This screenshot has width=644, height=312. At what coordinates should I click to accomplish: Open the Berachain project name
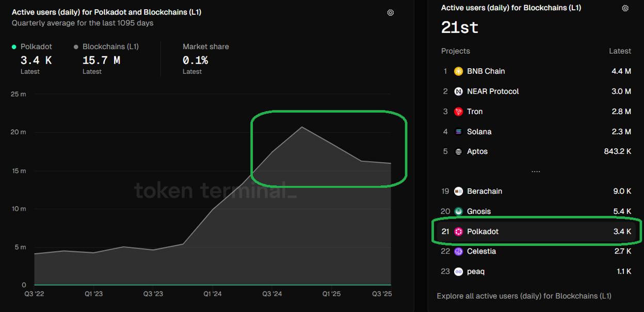485,191
